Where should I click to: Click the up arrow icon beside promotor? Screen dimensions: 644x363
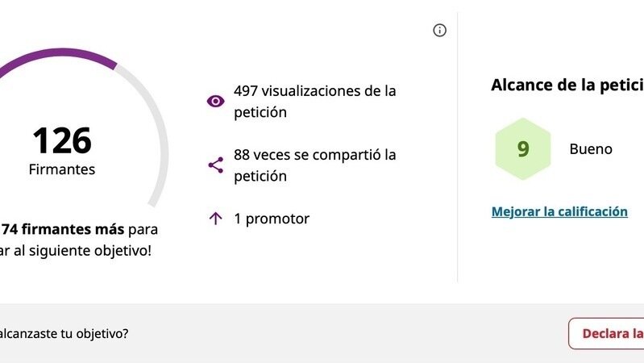[x=215, y=219]
